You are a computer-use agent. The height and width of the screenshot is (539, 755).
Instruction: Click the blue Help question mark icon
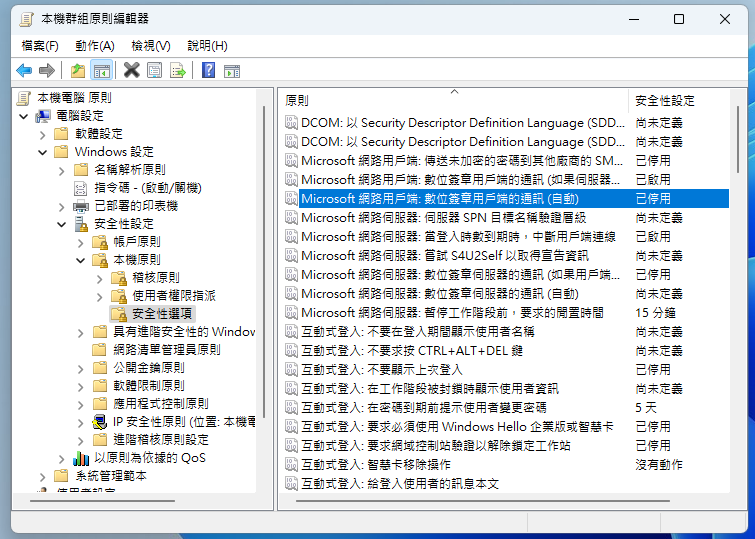click(x=208, y=70)
